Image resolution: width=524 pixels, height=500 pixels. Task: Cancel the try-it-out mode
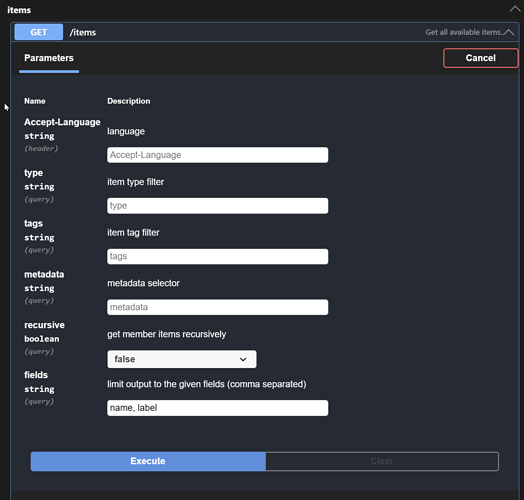point(481,58)
